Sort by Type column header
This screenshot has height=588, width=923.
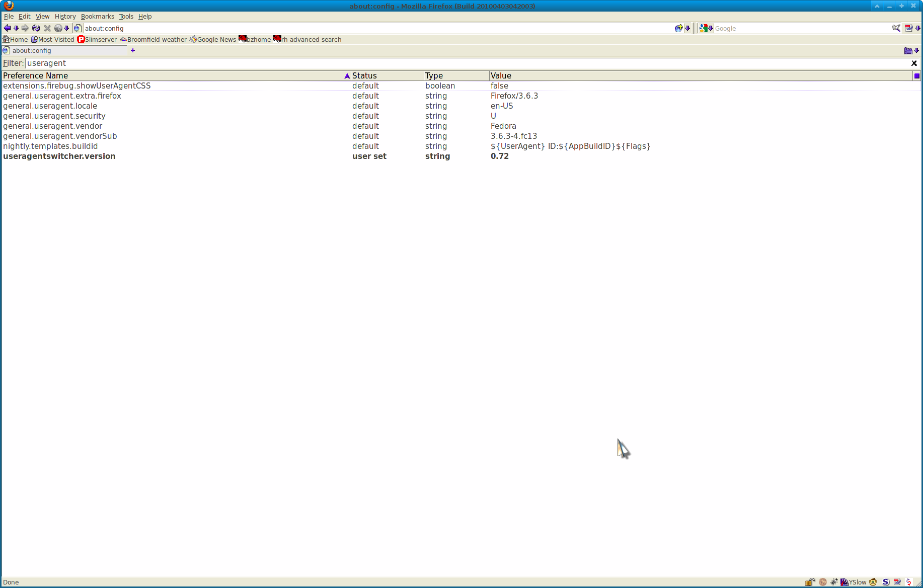click(456, 75)
